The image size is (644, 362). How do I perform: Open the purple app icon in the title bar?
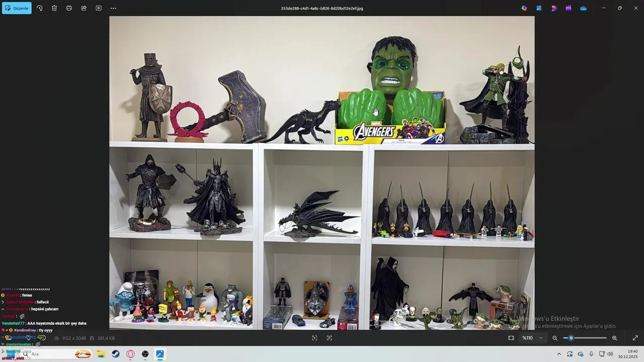(569, 8)
